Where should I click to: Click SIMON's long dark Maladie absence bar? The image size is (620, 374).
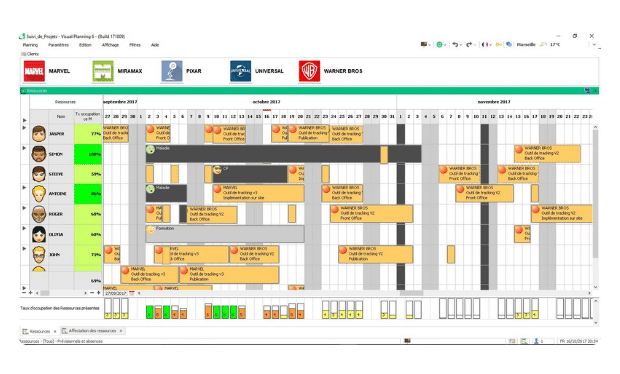[x=283, y=154]
